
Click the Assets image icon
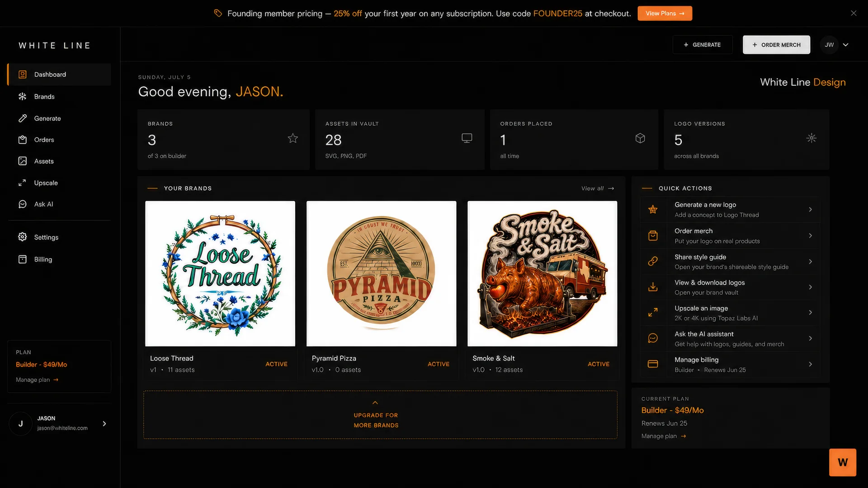tap(22, 161)
